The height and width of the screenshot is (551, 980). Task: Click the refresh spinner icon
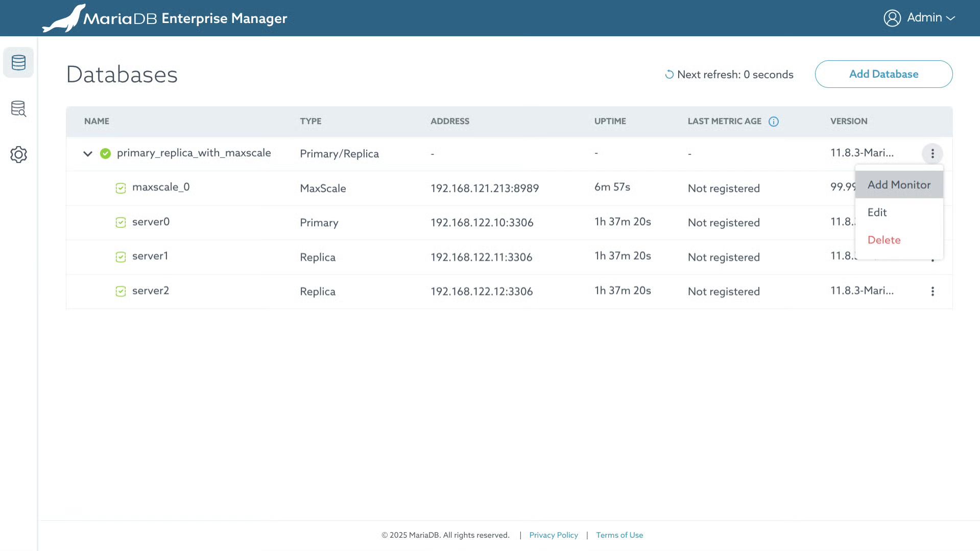[x=669, y=75]
